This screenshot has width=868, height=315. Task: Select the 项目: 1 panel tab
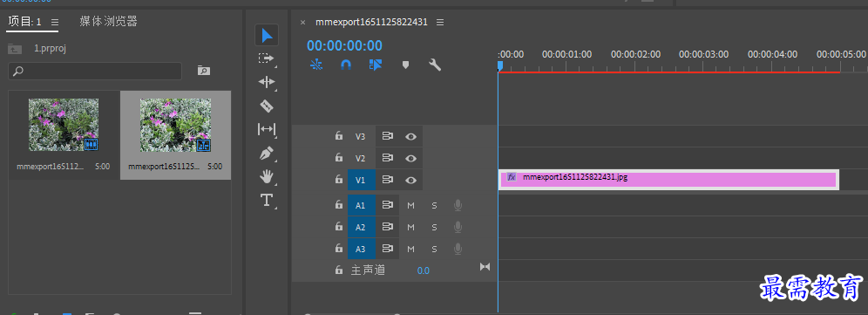point(25,22)
